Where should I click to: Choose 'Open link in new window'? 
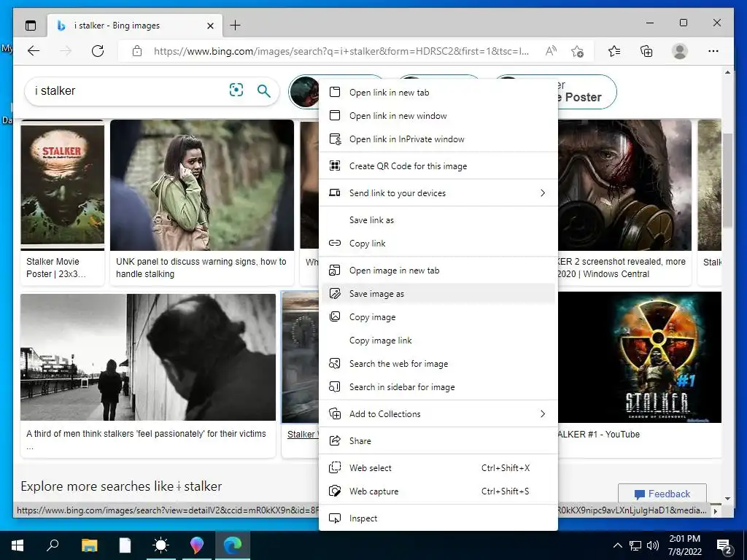tap(438, 116)
